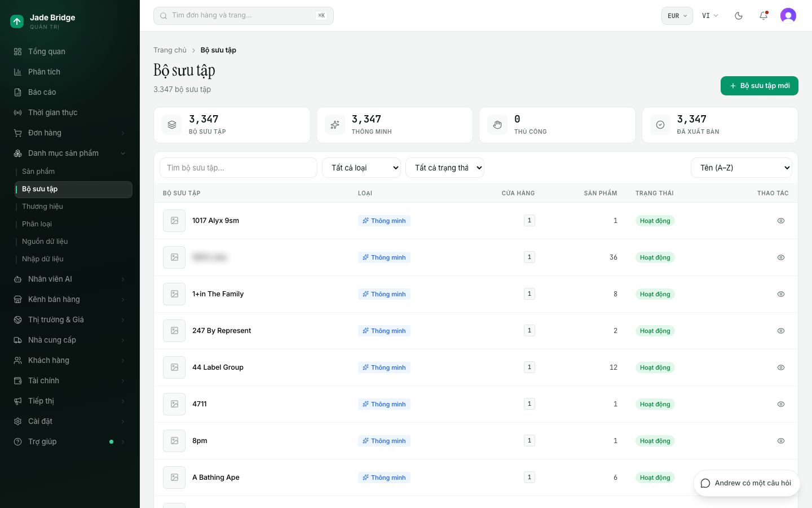This screenshot has width=812, height=508.
Task: Open EUR currency dropdown
Action: [677, 16]
